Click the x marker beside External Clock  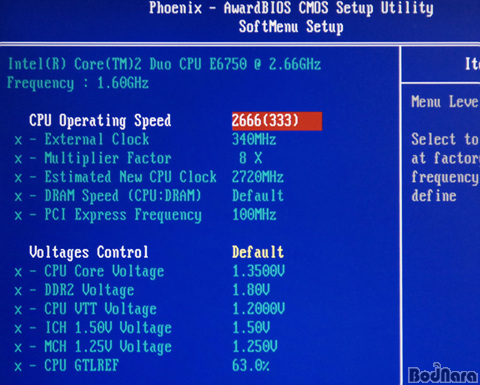[18, 140]
